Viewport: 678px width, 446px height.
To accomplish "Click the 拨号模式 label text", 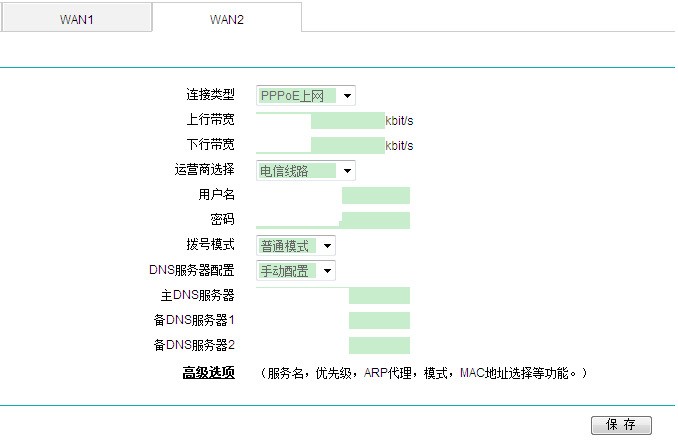I will pos(210,244).
